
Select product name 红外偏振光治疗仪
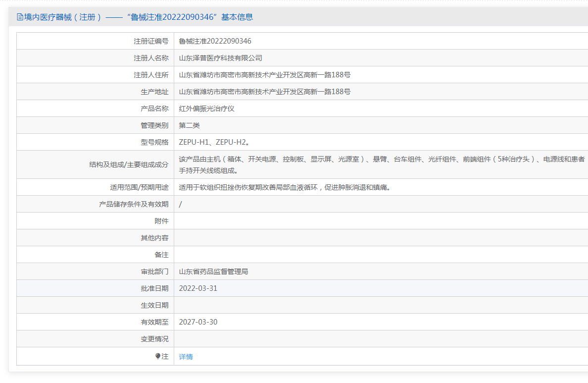(x=206, y=109)
